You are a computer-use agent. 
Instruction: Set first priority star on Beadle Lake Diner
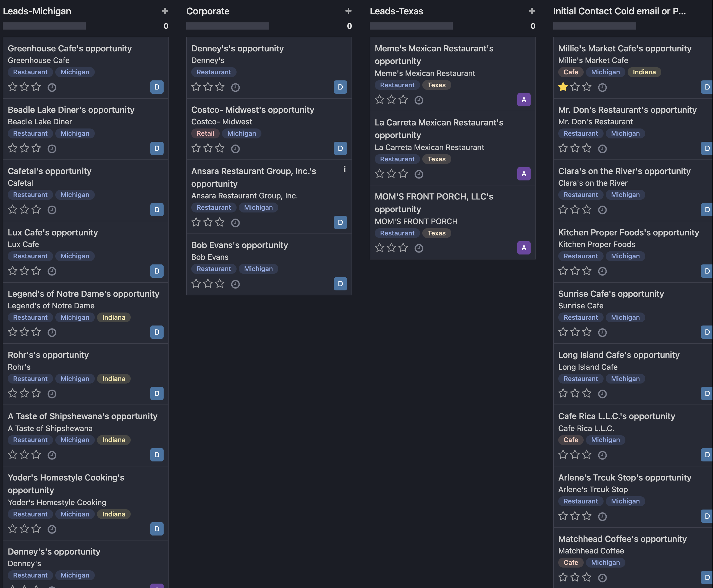point(12,148)
